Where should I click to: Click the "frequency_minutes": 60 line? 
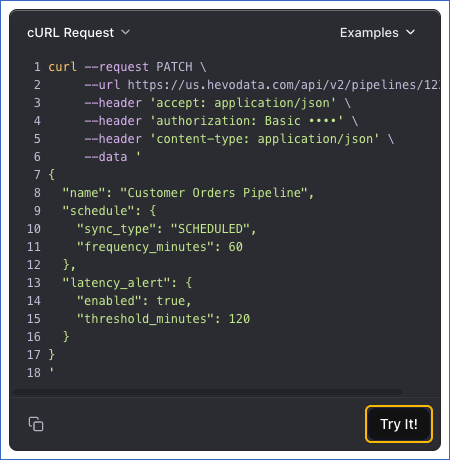160,247
